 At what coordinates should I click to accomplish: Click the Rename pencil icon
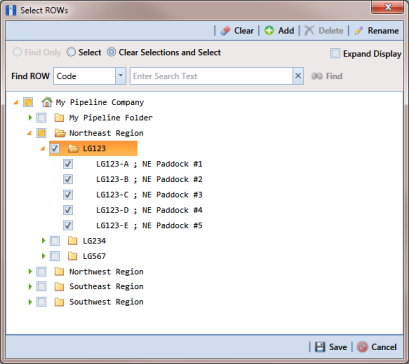coord(359,31)
